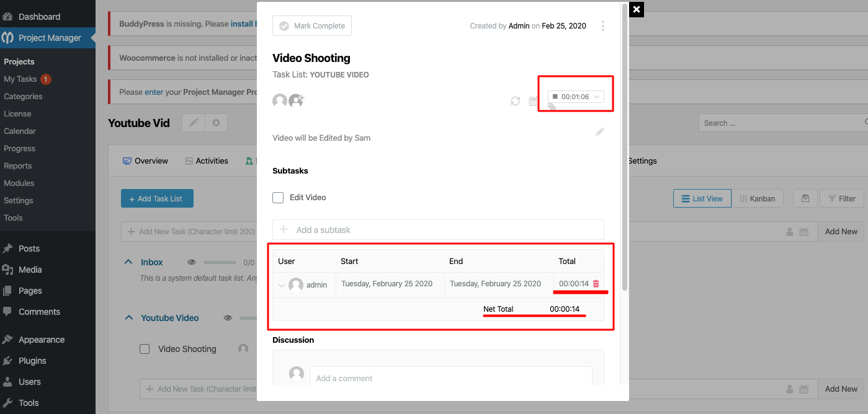Click the Inbox progress bar
This screenshot has width=868, height=414.
coord(220,262)
